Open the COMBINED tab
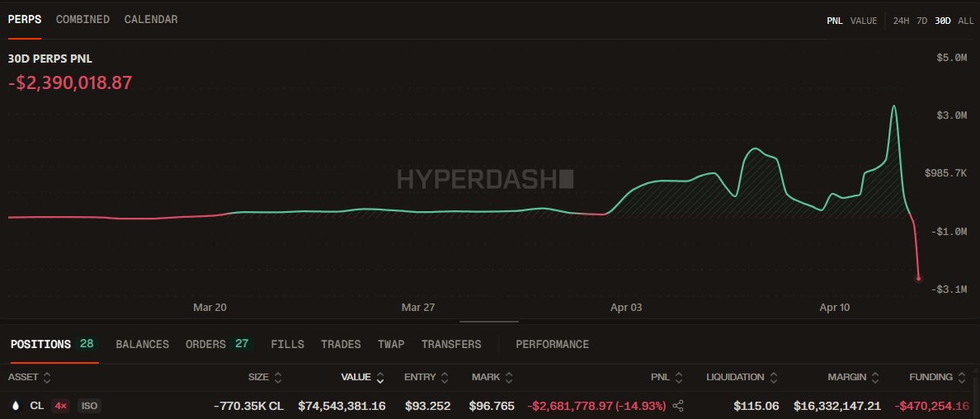 tap(82, 20)
